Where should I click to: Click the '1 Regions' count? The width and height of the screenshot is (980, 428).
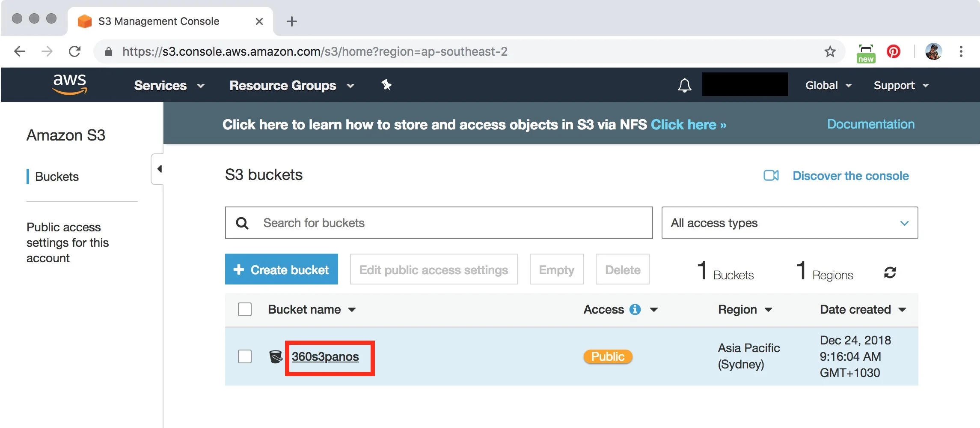(x=825, y=271)
